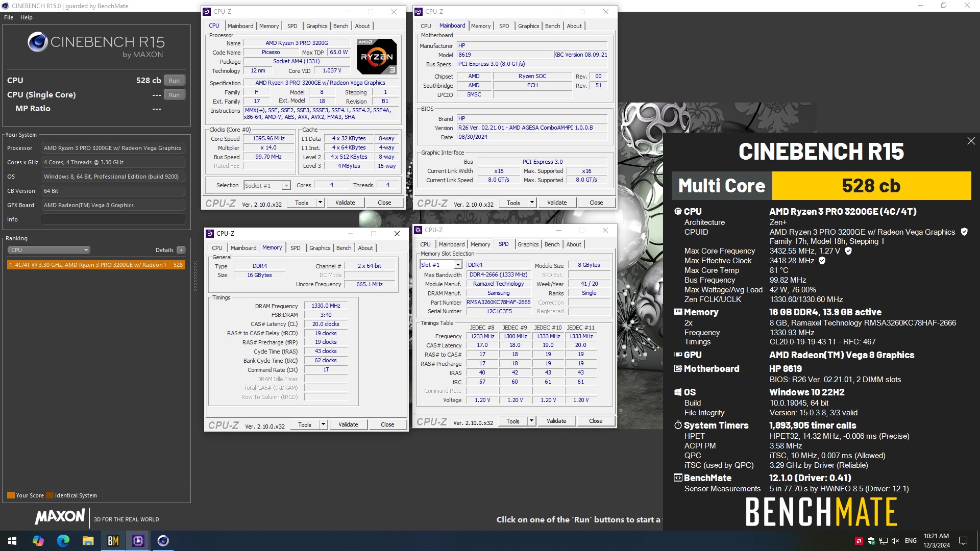Screen dimensions: 980x551
Task: Click the Motherboard section icon in BenchMate panel
Action: click(678, 368)
